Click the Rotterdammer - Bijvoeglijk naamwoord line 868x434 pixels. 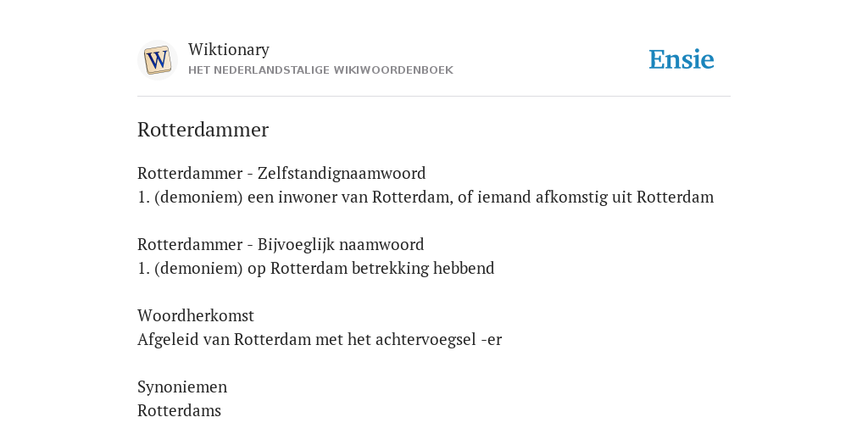click(281, 245)
